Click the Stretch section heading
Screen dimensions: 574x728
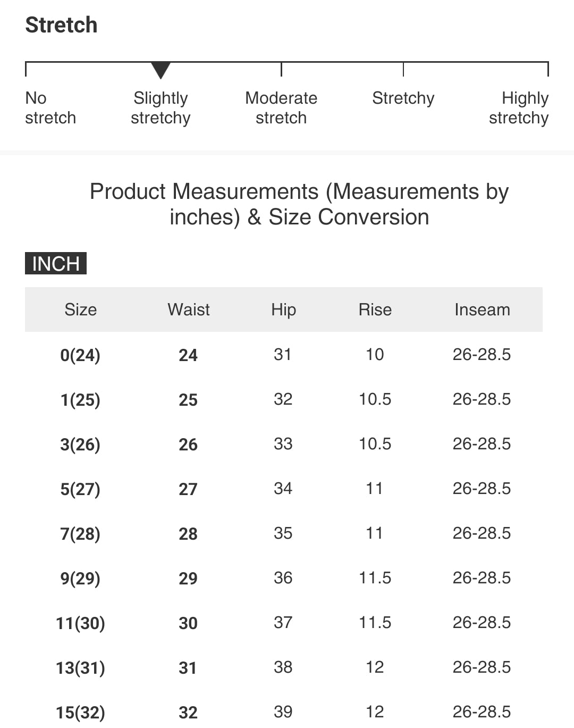62,25
